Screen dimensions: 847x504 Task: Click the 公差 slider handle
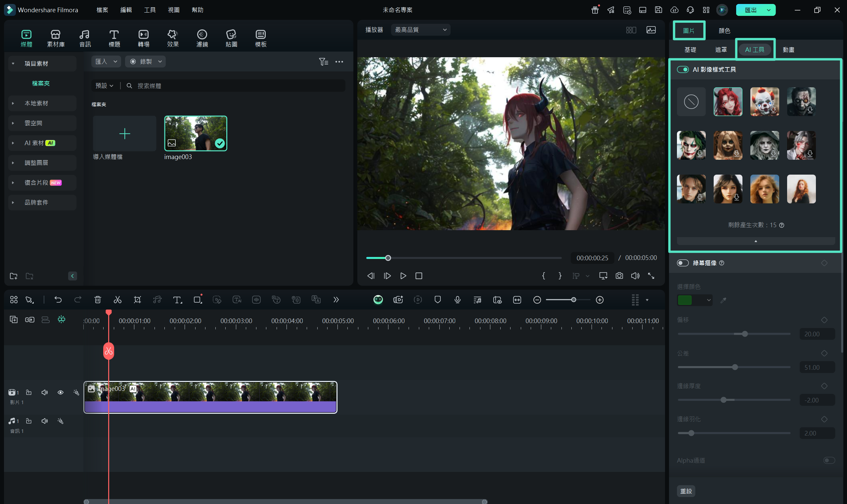pos(735,367)
